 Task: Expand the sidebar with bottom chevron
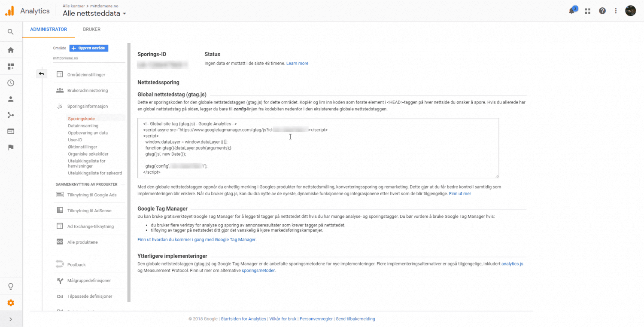click(x=11, y=319)
